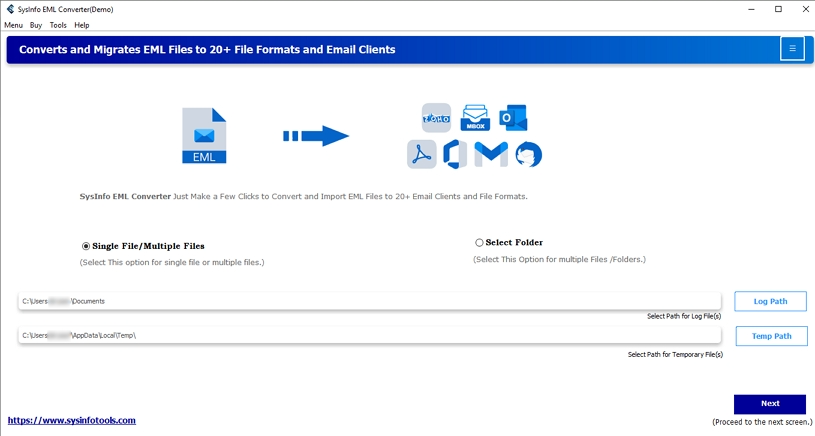Click the SysInfo app logo in title bar
Image resolution: width=815 pixels, height=436 pixels.
click(10, 9)
